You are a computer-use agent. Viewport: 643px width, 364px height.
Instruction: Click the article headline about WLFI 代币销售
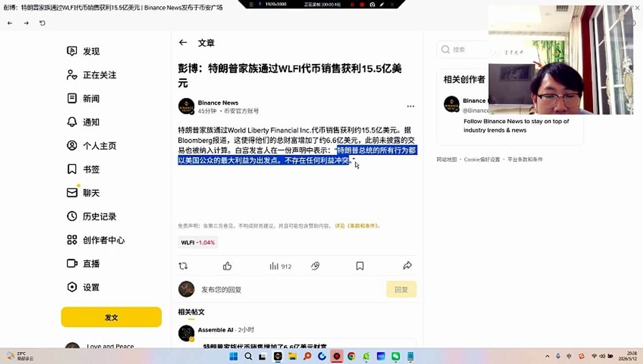coord(290,75)
